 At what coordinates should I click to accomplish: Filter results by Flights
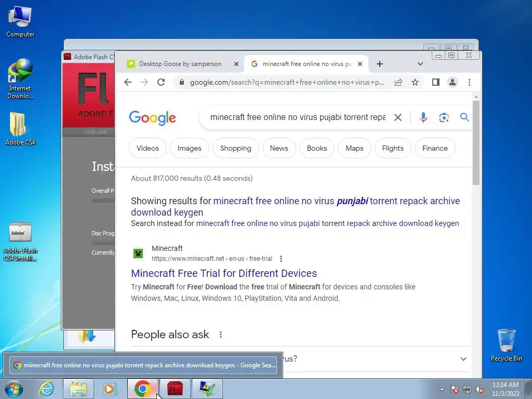393,148
